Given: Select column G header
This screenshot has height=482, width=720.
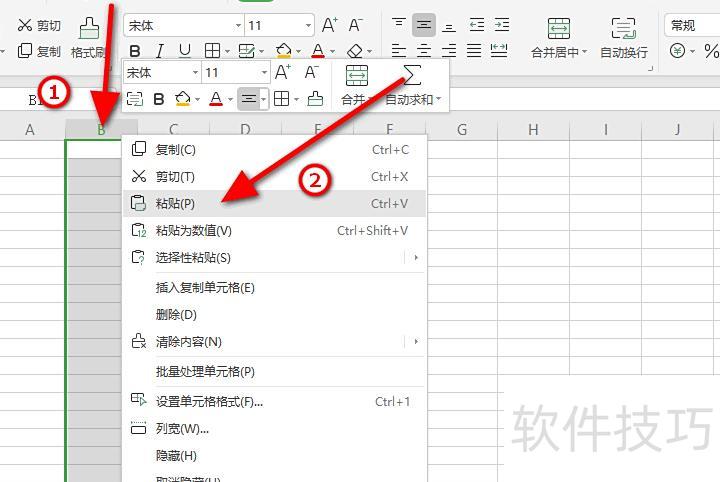Looking at the screenshot, I should pos(462,130).
